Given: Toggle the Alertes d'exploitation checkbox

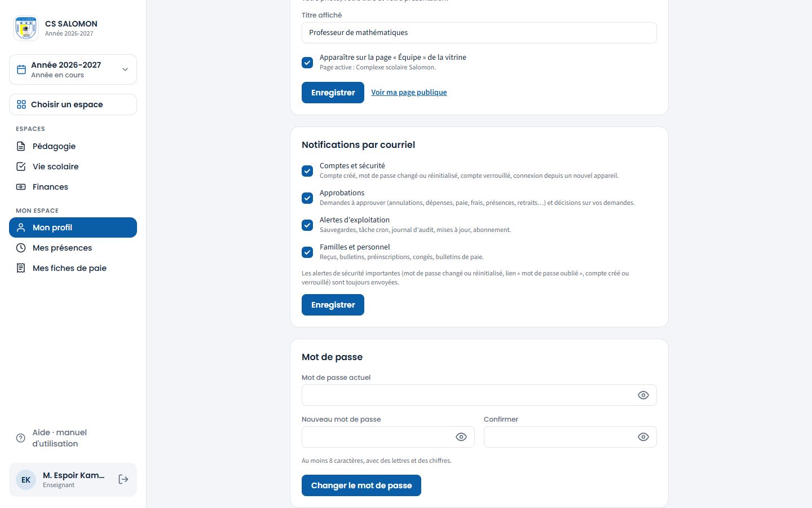Looking at the screenshot, I should click(307, 225).
